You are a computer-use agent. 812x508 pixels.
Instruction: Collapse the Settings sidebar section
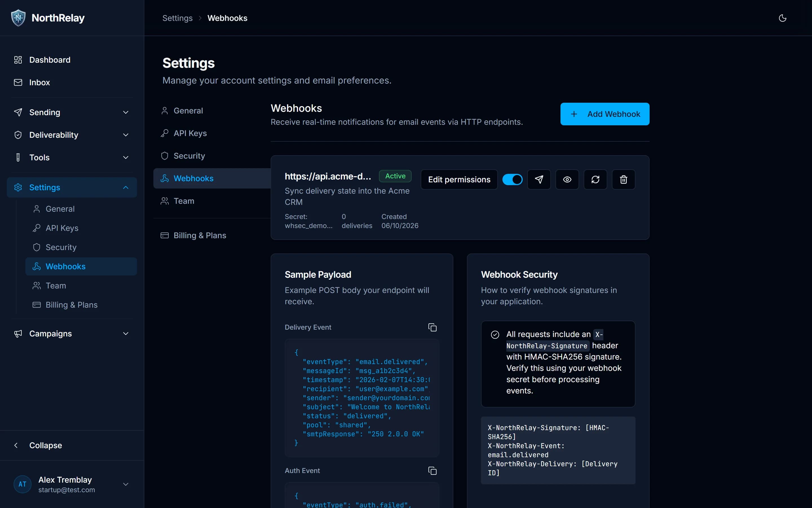pyautogui.click(x=72, y=187)
